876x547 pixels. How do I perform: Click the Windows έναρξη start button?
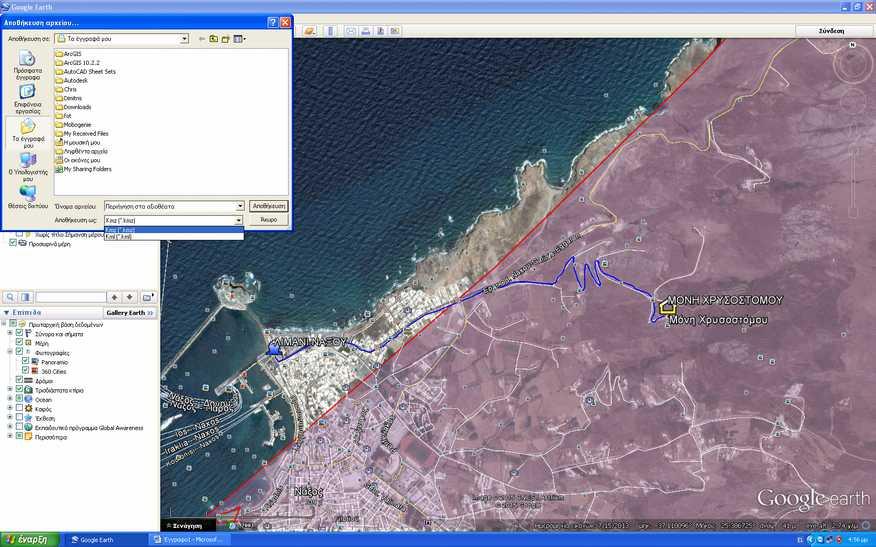pyautogui.click(x=30, y=540)
